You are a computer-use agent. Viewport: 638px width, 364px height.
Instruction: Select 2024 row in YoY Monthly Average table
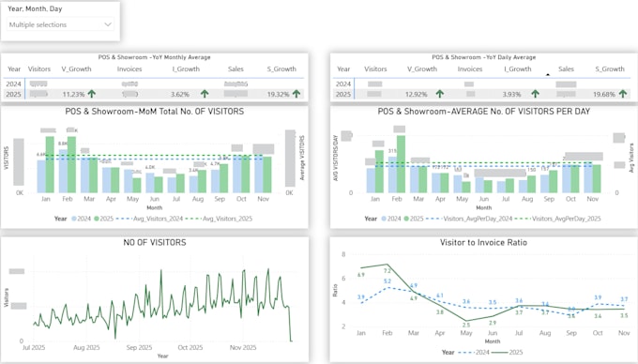(x=153, y=83)
